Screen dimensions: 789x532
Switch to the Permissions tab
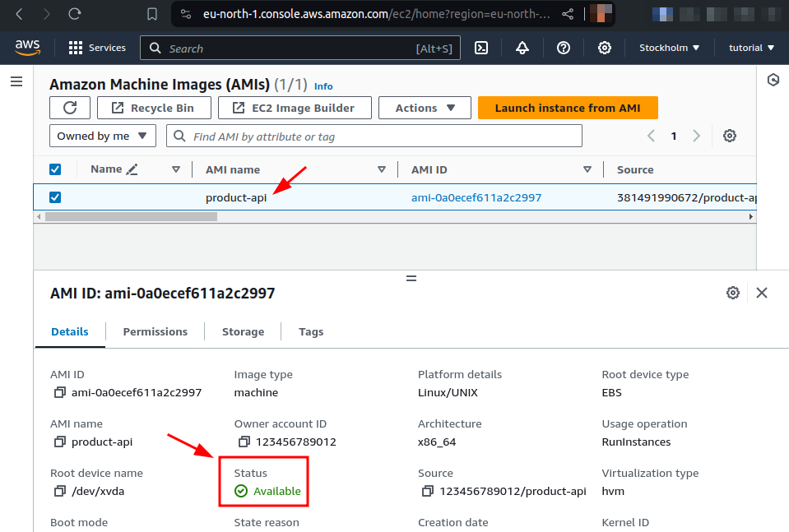click(x=155, y=331)
